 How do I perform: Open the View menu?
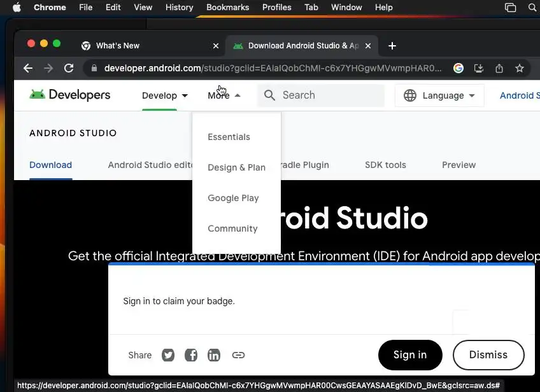143,7
